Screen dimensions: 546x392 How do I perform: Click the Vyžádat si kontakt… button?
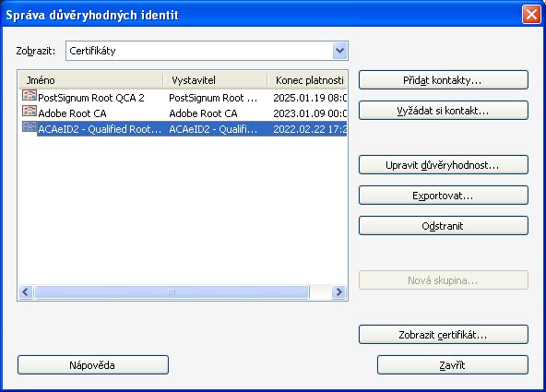pyautogui.click(x=444, y=111)
